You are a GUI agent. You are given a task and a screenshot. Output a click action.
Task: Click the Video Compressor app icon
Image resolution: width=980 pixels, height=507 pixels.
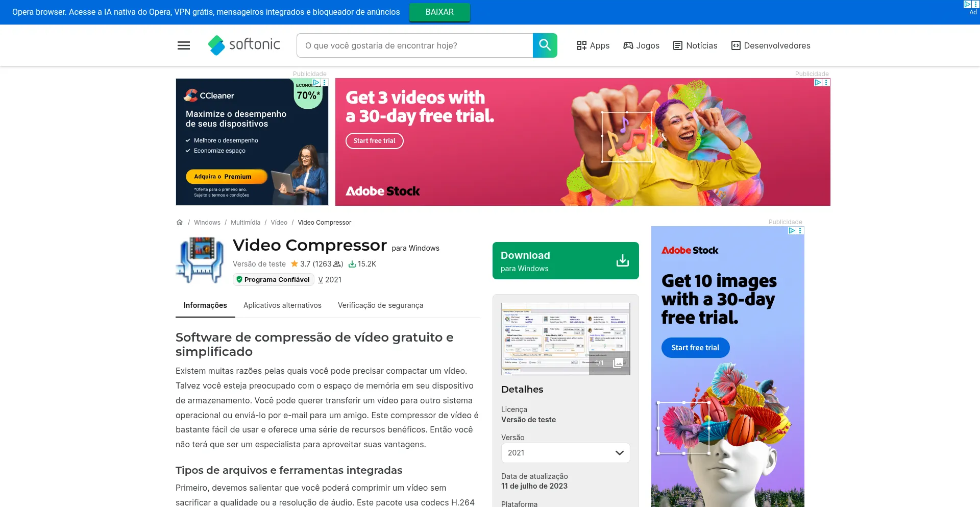[200, 260]
